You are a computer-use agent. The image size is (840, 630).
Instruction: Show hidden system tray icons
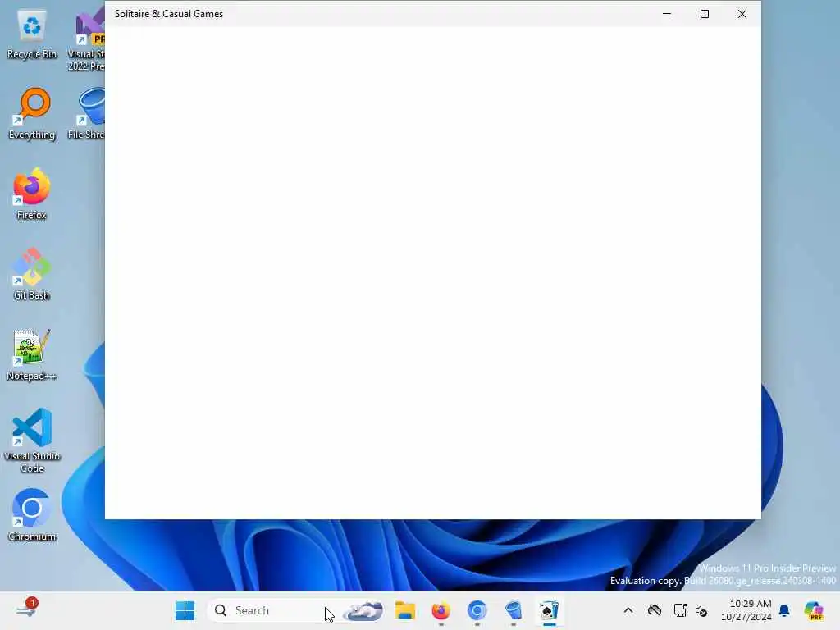tap(628, 610)
